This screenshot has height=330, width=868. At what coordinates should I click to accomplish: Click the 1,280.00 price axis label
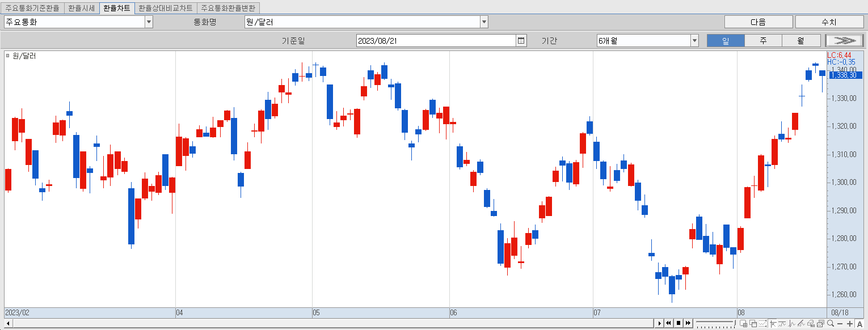click(x=844, y=238)
